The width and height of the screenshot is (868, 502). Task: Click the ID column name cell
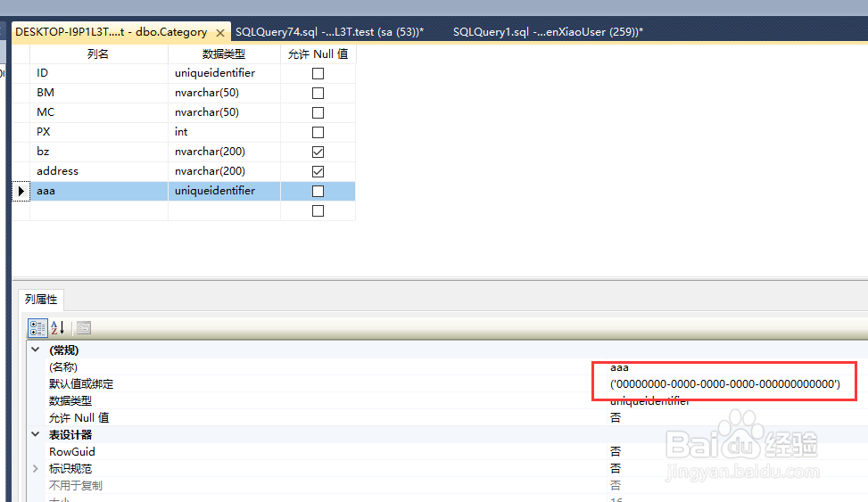point(98,73)
